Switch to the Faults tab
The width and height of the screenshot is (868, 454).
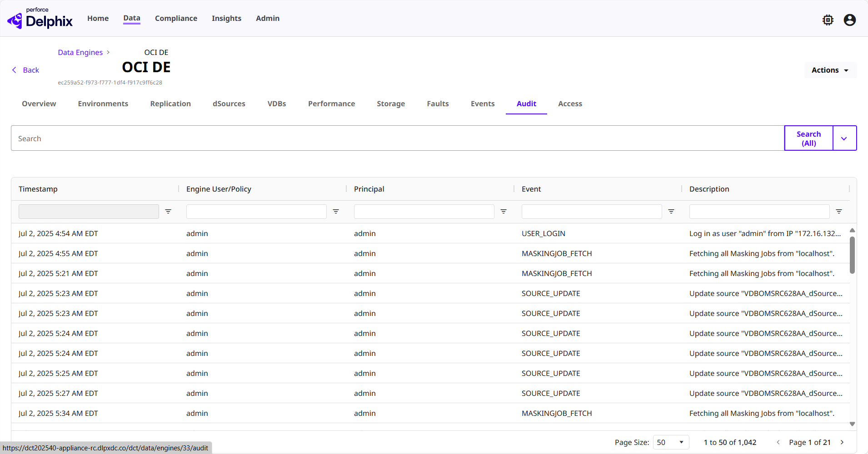(x=438, y=104)
